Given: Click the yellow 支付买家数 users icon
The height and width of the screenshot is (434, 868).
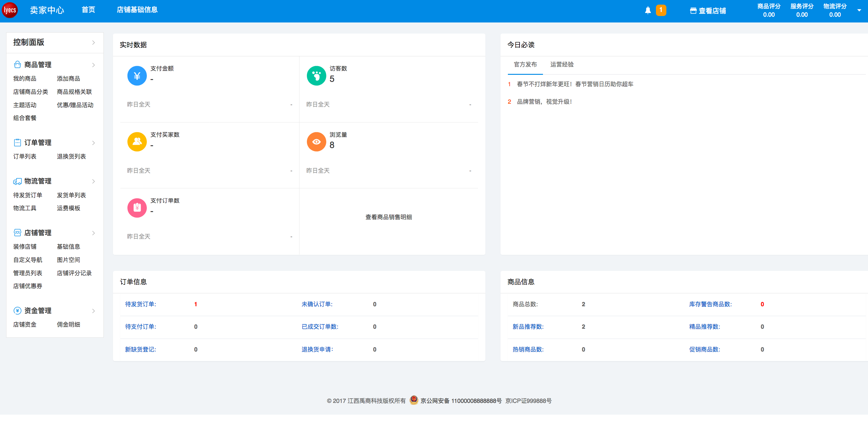Looking at the screenshot, I should tap(137, 142).
